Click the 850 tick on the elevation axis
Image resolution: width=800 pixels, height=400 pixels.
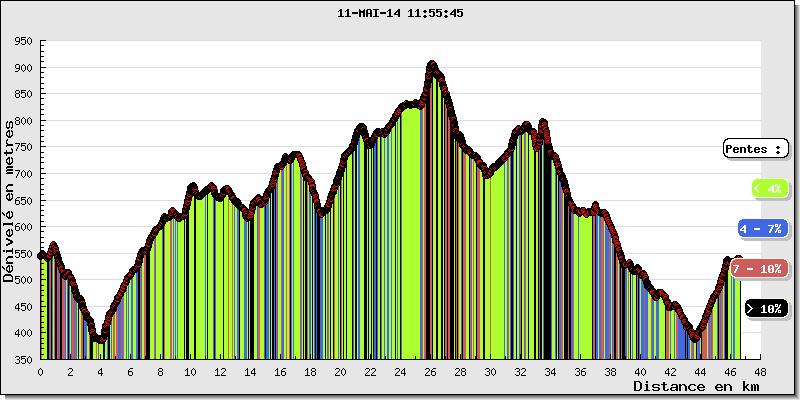23,94
